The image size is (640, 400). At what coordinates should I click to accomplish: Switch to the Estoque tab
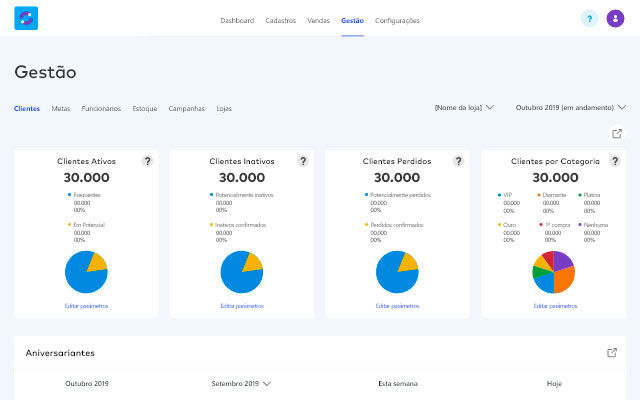144,108
